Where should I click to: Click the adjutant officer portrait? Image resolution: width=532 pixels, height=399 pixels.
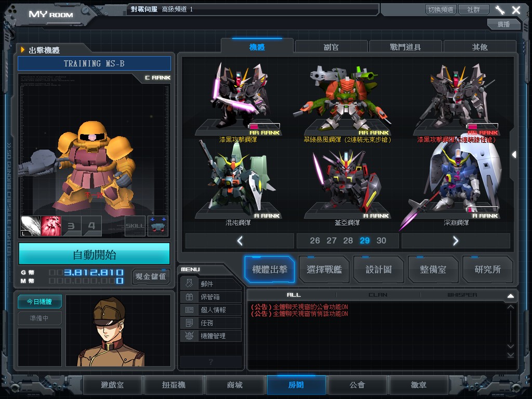pos(118,330)
